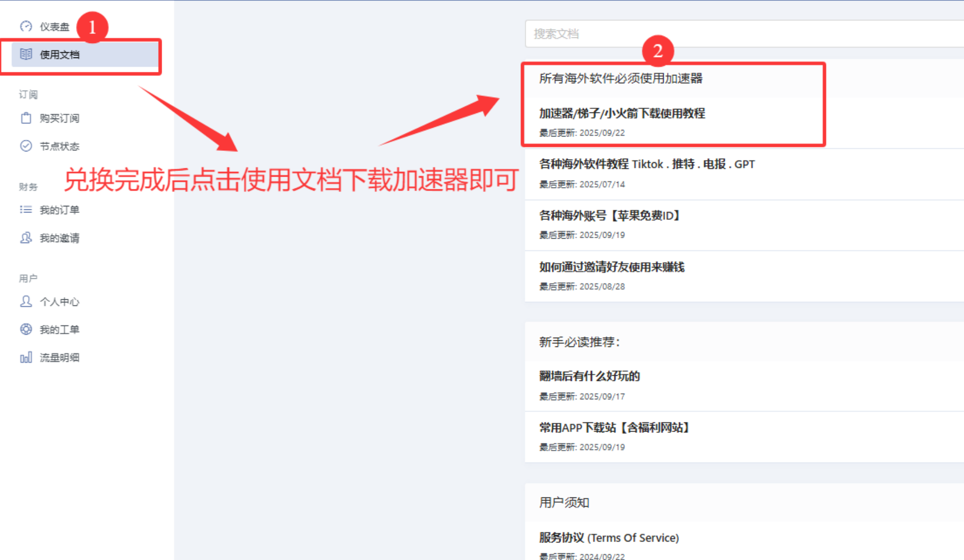
Task: Click the 购买订阅 bag icon
Action: (26, 118)
